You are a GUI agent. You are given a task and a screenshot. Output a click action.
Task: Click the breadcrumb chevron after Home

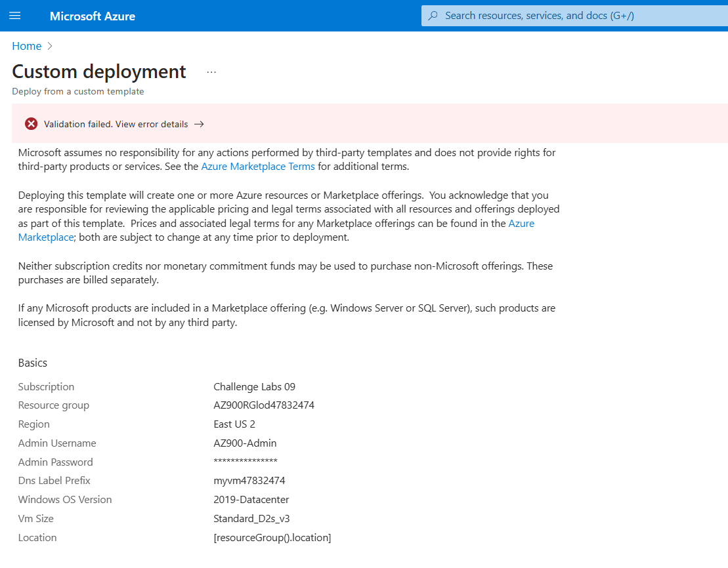(50, 46)
